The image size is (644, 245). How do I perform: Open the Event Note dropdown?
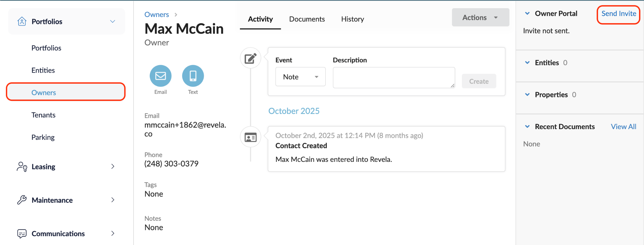click(300, 77)
